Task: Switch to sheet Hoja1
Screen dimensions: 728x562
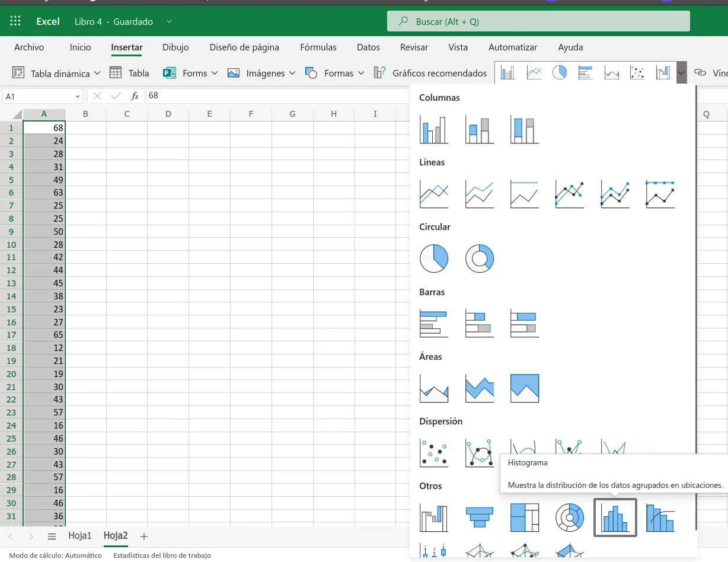Action: point(80,536)
